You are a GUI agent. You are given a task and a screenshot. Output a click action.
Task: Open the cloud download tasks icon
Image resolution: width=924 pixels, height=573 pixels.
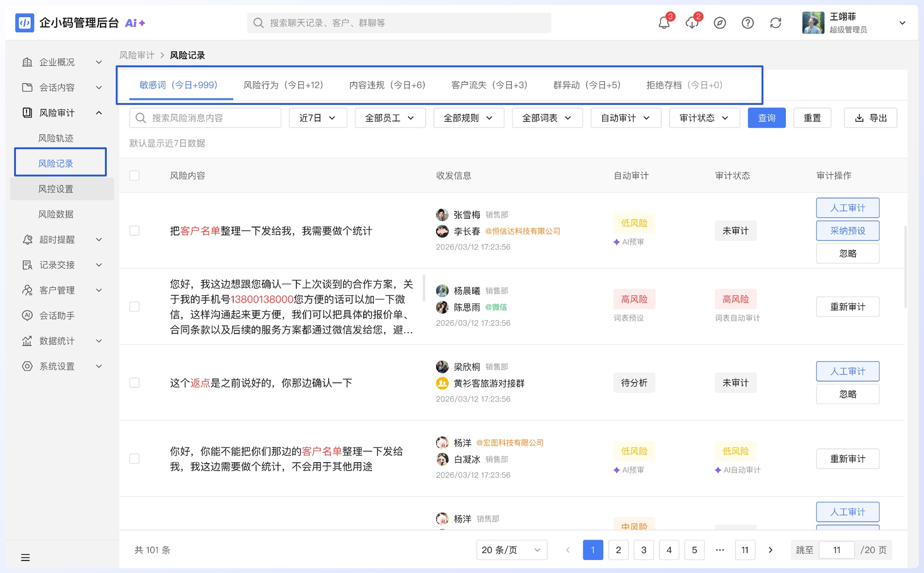pyautogui.click(x=692, y=23)
